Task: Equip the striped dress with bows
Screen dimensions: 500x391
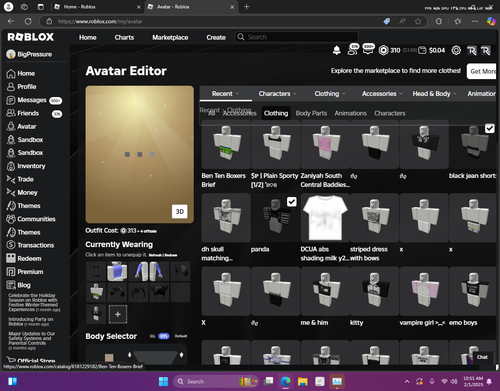Action: pos(375,218)
